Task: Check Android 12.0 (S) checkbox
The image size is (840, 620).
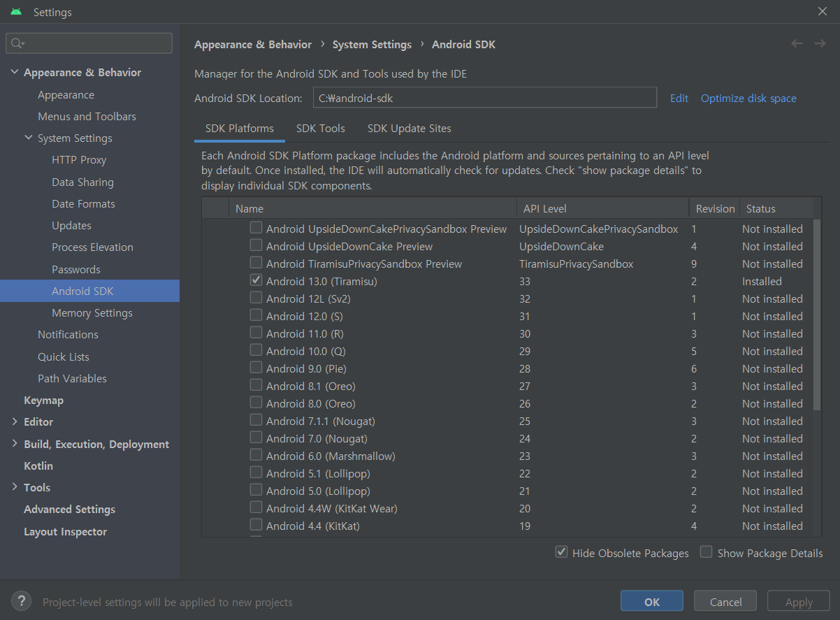Action: pyautogui.click(x=256, y=315)
